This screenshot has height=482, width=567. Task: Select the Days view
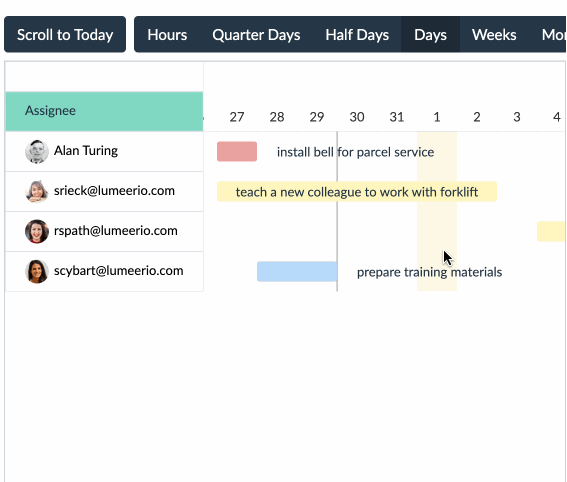point(430,35)
